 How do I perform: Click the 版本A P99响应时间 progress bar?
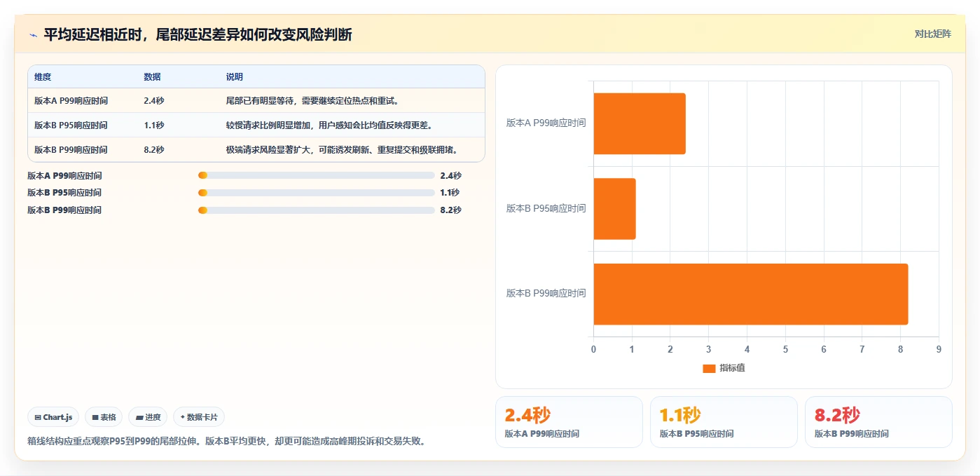coord(317,176)
